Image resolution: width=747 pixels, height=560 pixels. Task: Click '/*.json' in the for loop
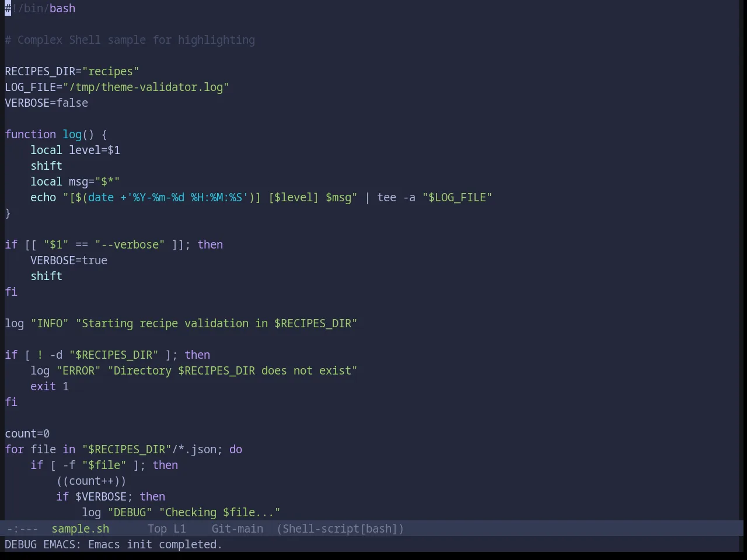194,449
